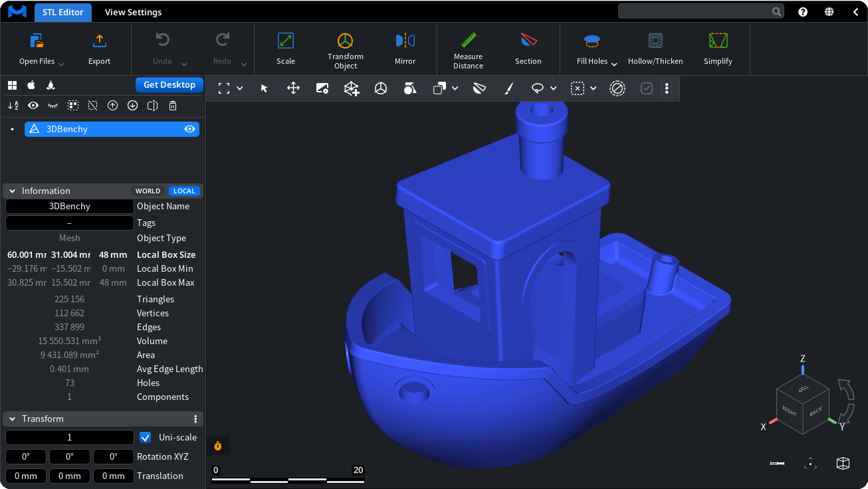
Task: Open the Transform panel three-dot menu
Action: [x=195, y=419]
